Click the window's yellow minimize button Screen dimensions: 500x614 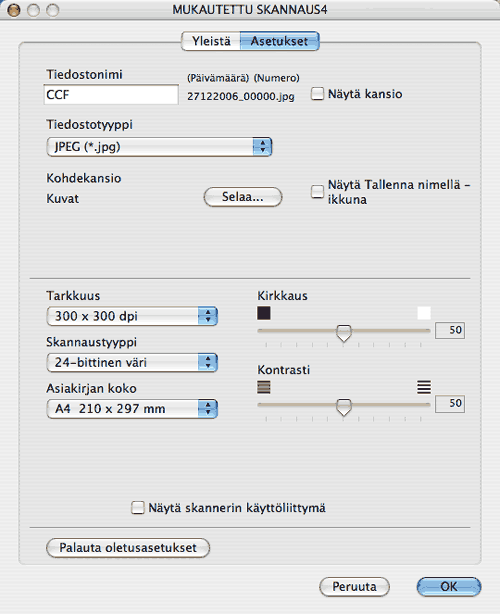pyautogui.click(x=33, y=10)
